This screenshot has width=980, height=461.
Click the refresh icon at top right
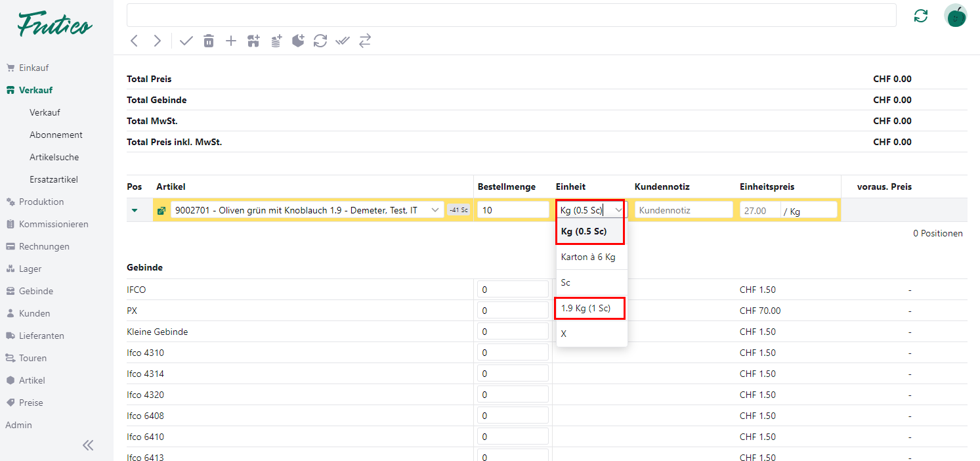921,16
